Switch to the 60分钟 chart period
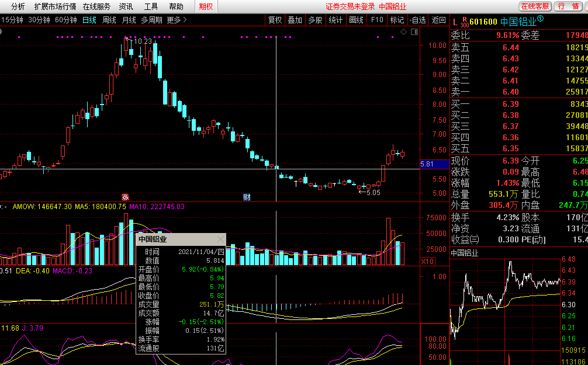Image resolution: width=588 pixels, height=365 pixels. pos(65,20)
